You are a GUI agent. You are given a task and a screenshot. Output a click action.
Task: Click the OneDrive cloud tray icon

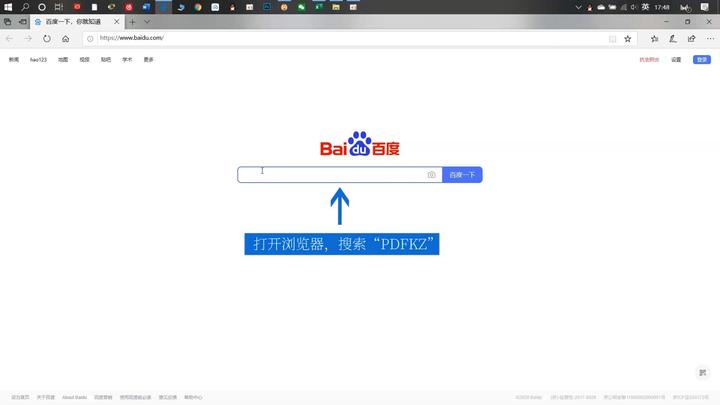[601, 7]
